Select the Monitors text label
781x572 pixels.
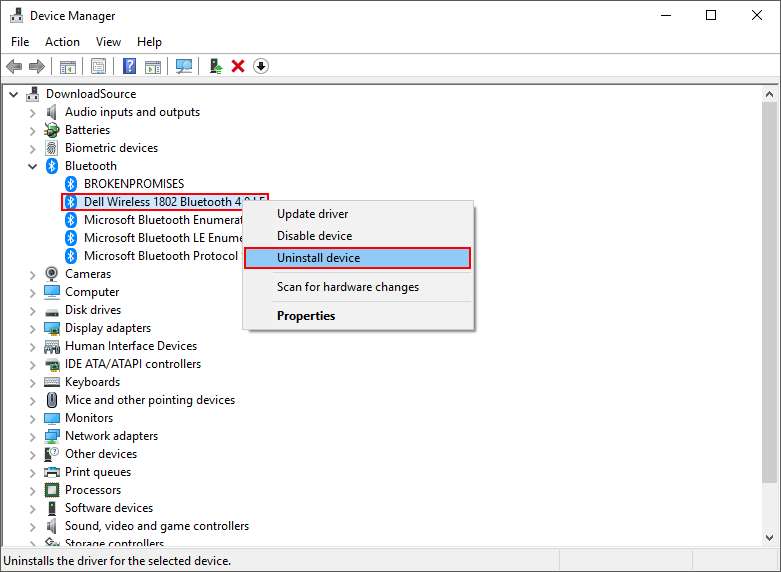pyautogui.click(x=89, y=418)
